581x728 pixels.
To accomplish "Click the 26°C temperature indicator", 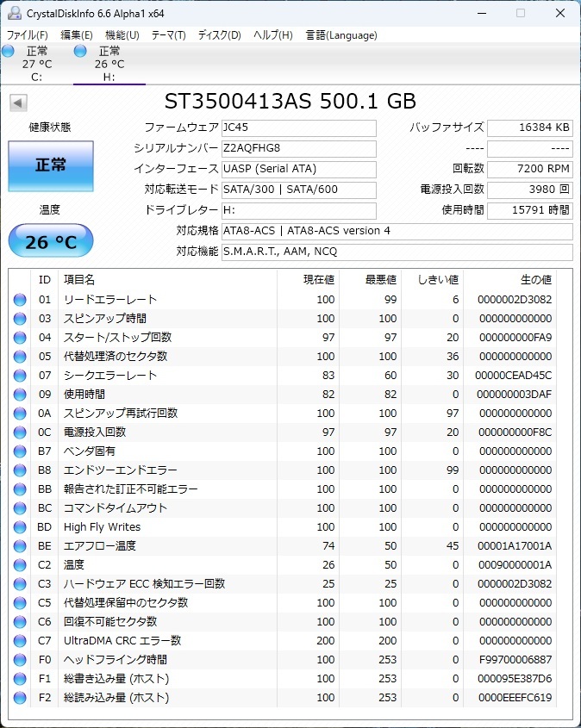I will pos(50,240).
